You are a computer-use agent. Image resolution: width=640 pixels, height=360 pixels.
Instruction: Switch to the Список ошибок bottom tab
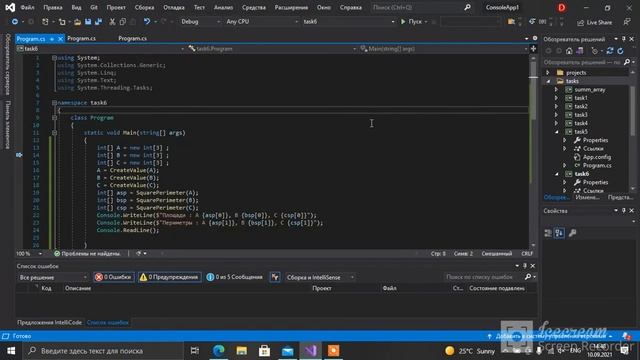(108, 322)
